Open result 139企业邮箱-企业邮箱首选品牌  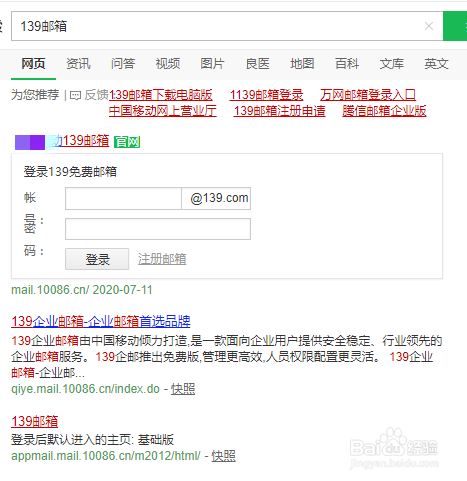tap(101, 322)
